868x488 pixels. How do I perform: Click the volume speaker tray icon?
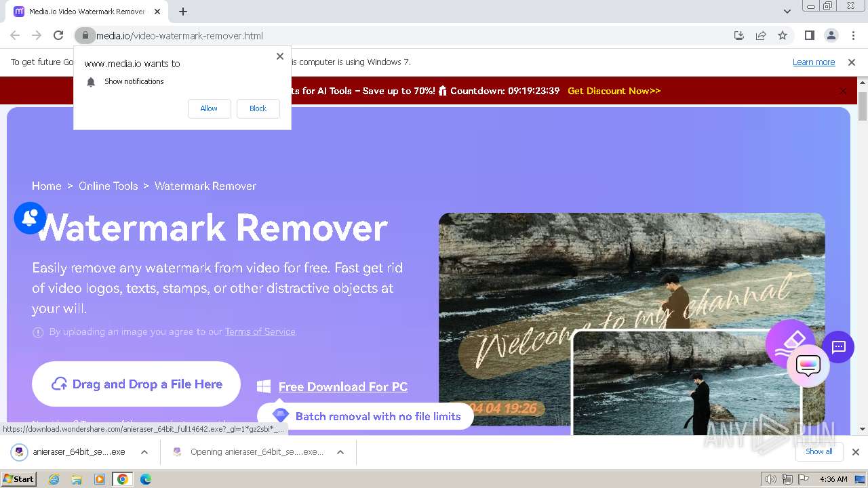tap(770, 479)
